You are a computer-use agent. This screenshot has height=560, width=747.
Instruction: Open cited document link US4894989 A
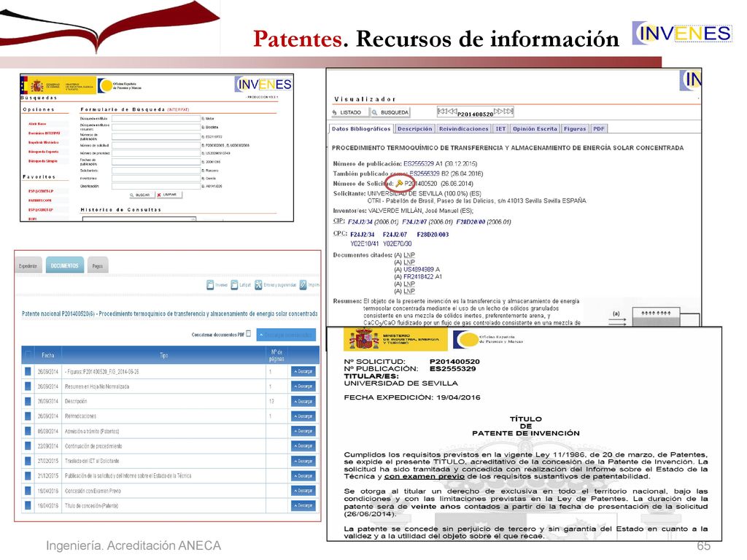(x=422, y=269)
